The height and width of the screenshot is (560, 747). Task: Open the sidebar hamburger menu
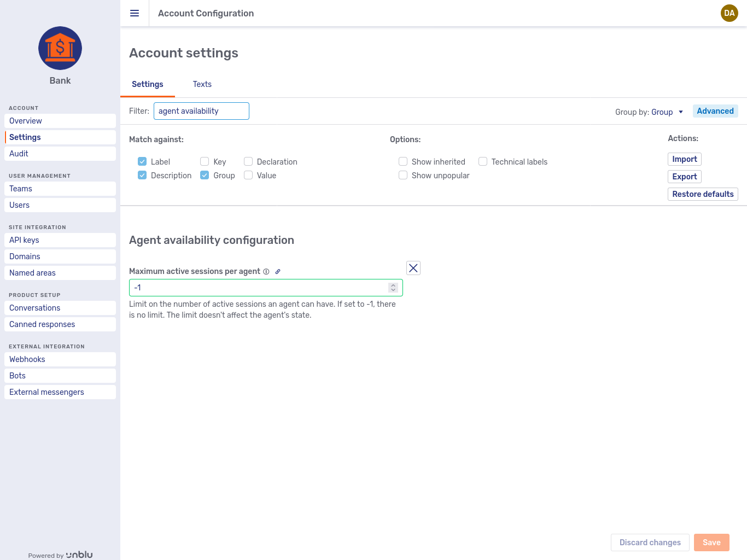[x=135, y=13]
